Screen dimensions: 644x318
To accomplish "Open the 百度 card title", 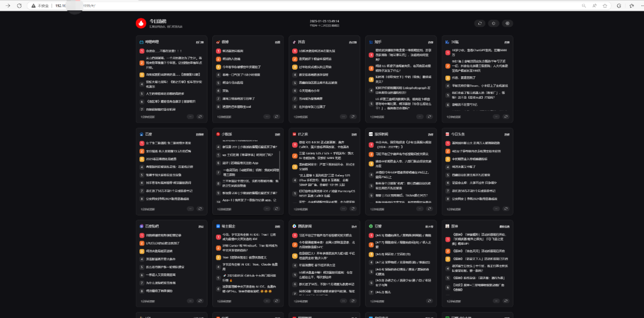I will pyautogui.click(x=148, y=134).
